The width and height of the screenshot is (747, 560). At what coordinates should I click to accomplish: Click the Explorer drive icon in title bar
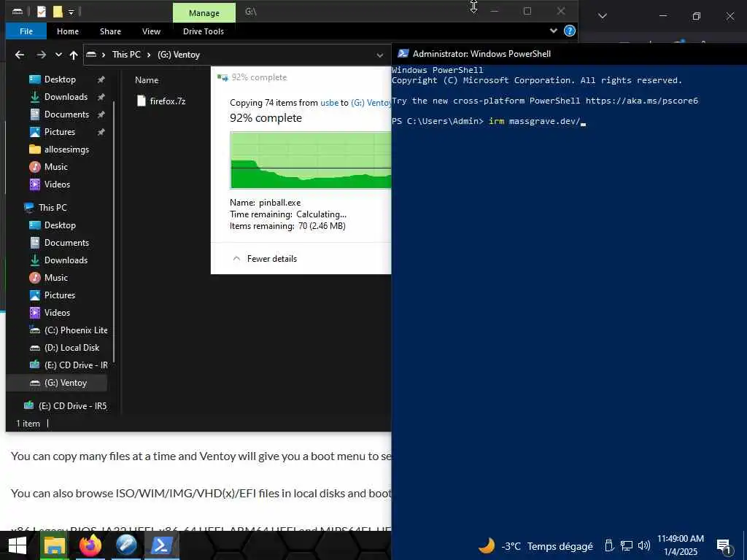pos(18,12)
